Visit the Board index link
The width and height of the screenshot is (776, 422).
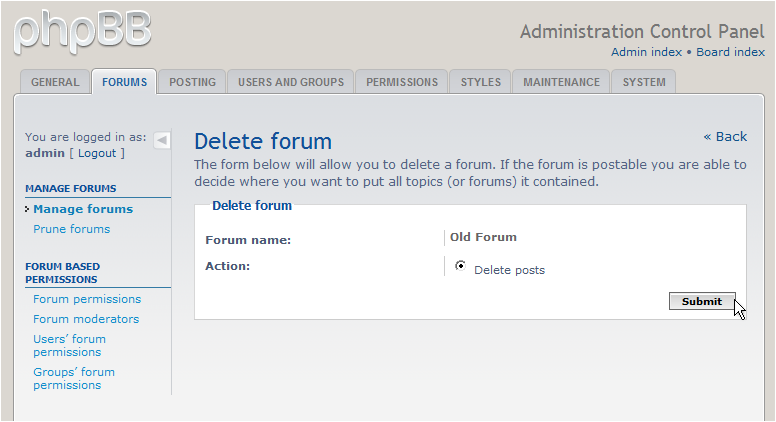[730, 52]
